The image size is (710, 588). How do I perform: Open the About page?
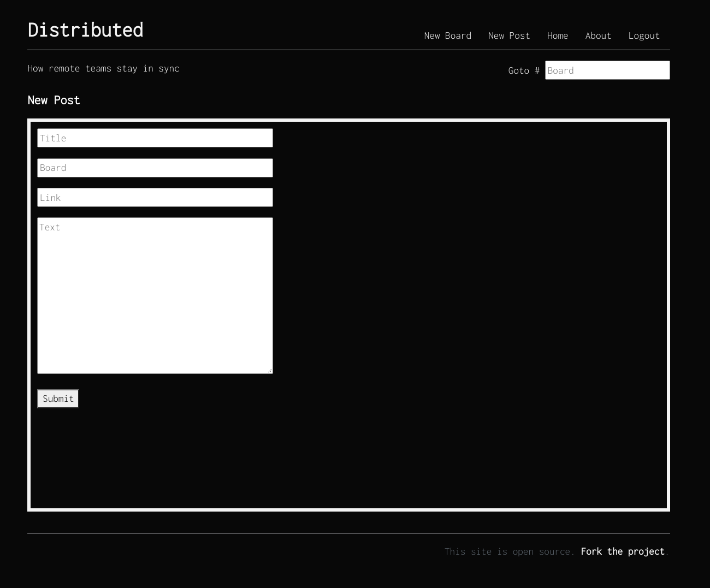(x=598, y=35)
